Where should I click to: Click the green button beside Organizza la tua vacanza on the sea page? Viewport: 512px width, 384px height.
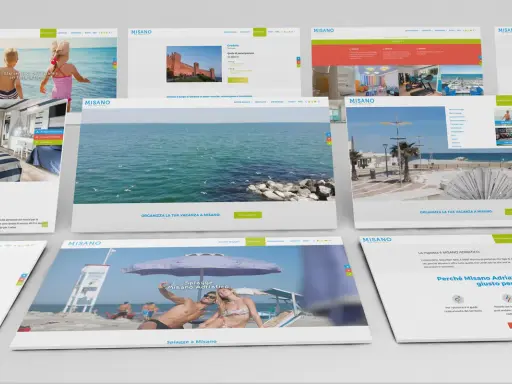point(248,215)
